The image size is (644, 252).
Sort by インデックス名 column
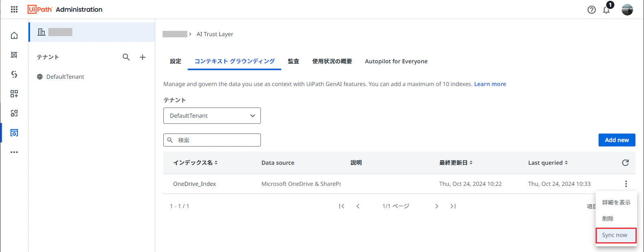pyautogui.click(x=195, y=163)
